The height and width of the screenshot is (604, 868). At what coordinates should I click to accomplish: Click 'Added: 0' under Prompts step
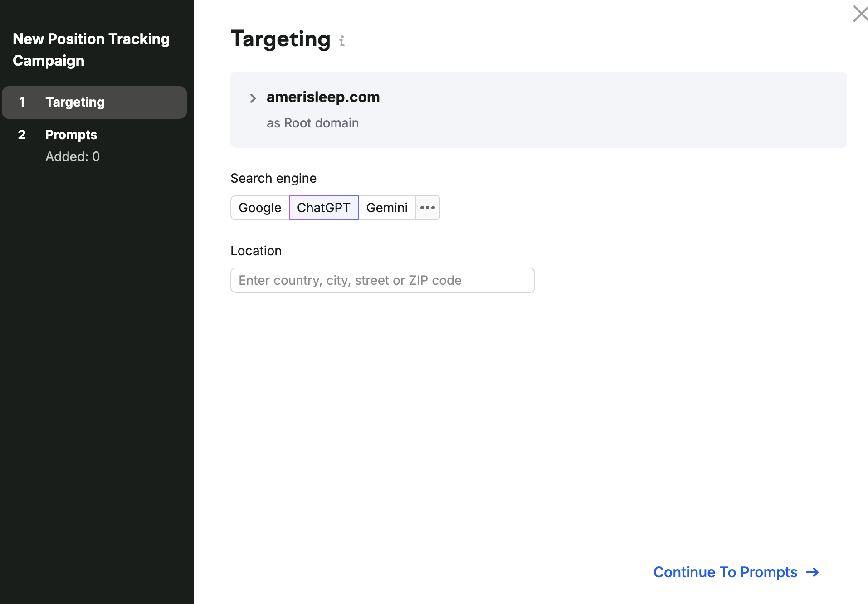point(73,156)
